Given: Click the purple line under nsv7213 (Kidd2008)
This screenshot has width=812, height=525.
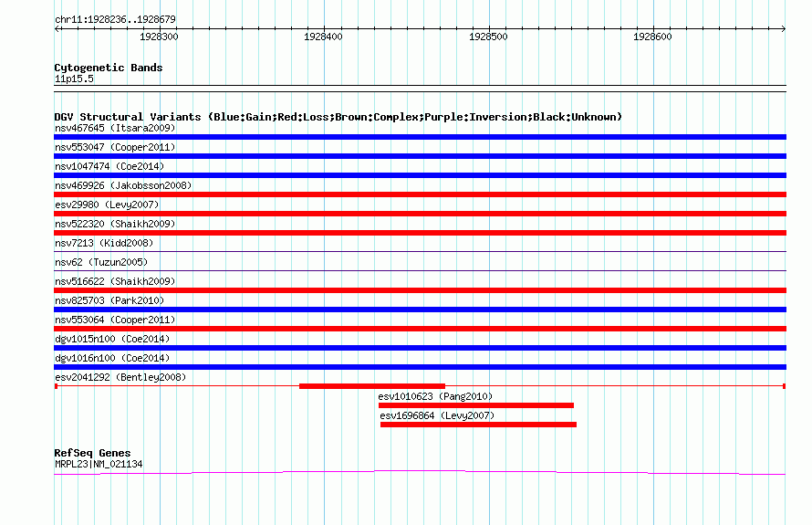Looking at the screenshot, I should point(420,252).
